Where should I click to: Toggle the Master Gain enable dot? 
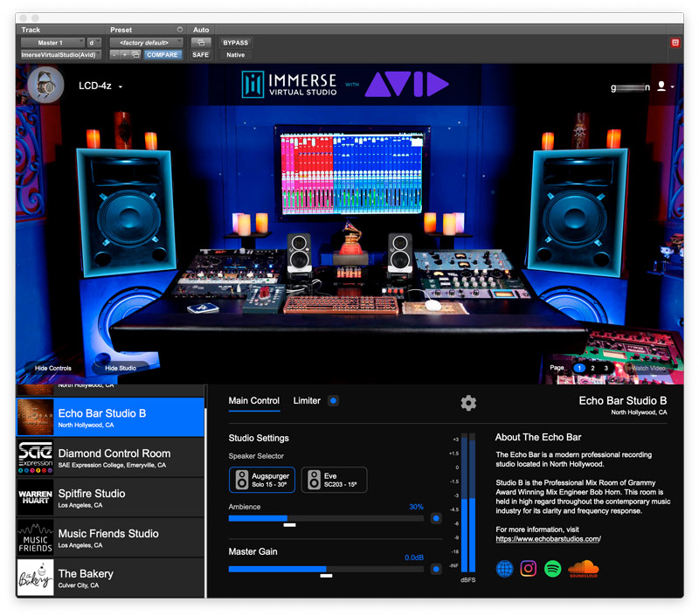click(x=436, y=569)
